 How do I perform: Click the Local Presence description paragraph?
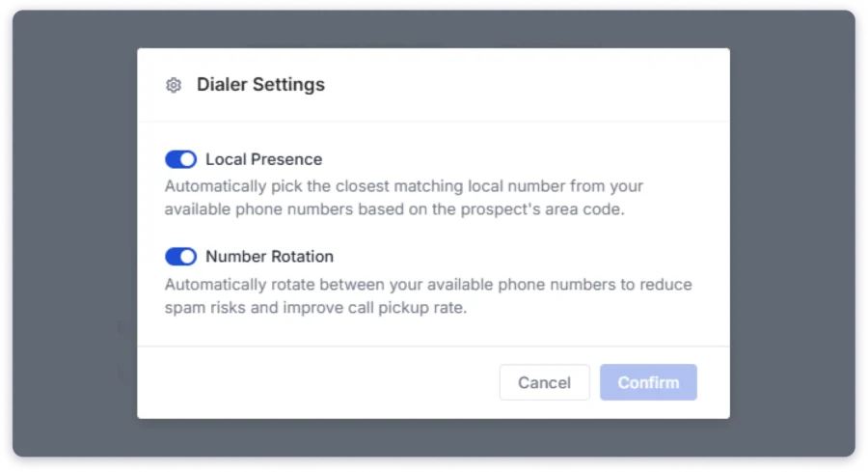pos(403,197)
